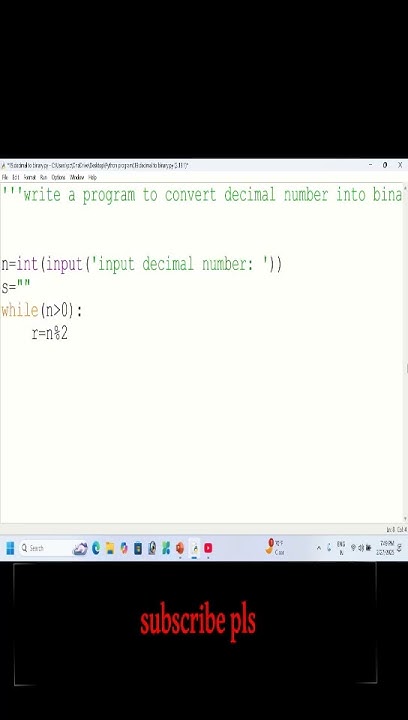Viewport: 408px width, 720px height.
Task: Open the Format menu
Action: 29,177
